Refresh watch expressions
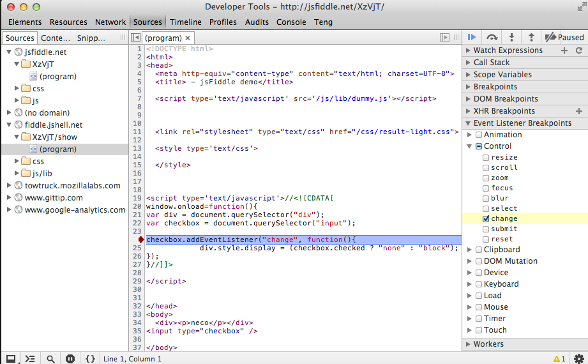The image size is (588, 364). pos(579,50)
